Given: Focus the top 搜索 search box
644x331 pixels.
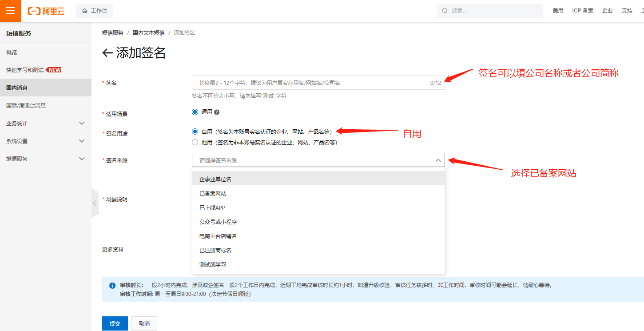Looking at the screenshot, I should pos(490,11).
